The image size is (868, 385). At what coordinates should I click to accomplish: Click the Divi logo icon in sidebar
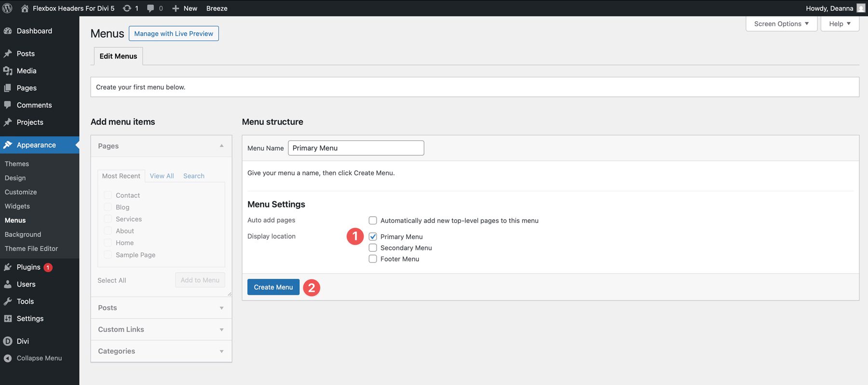(x=8, y=341)
